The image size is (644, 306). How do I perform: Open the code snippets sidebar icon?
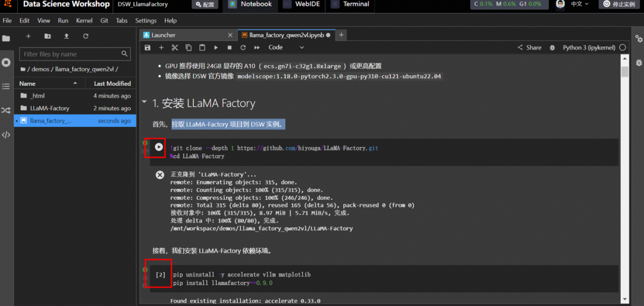pos(6,135)
